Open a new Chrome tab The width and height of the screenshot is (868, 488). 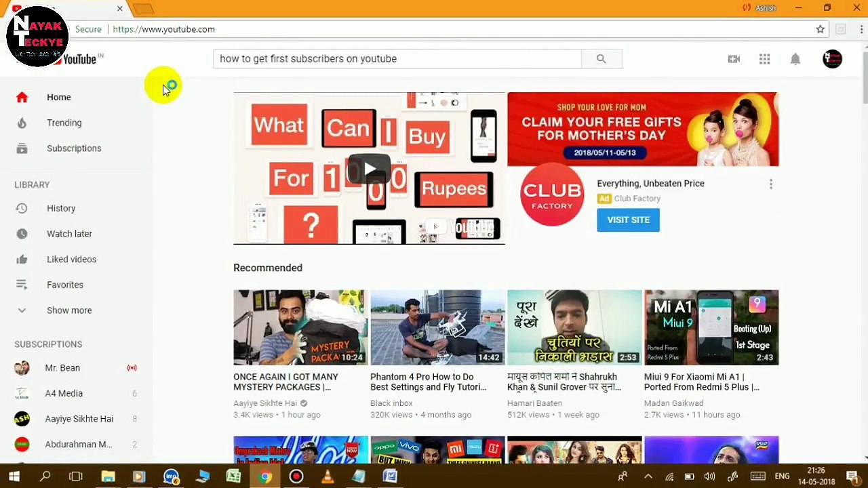tap(143, 9)
